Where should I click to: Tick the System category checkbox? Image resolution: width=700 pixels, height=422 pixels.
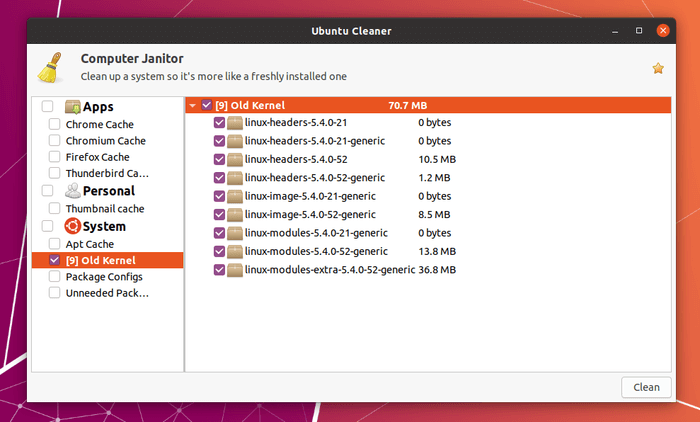click(47, 226)
